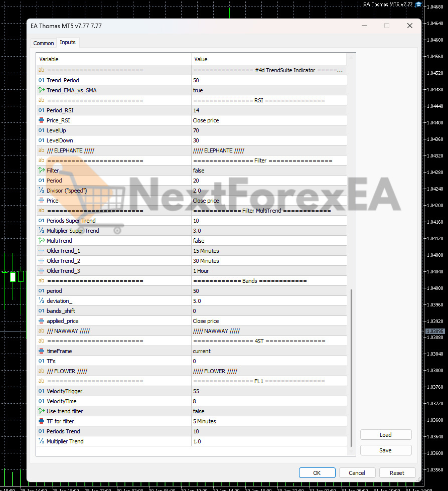Click the enum icon beside Price_RSI

point(41,120)
